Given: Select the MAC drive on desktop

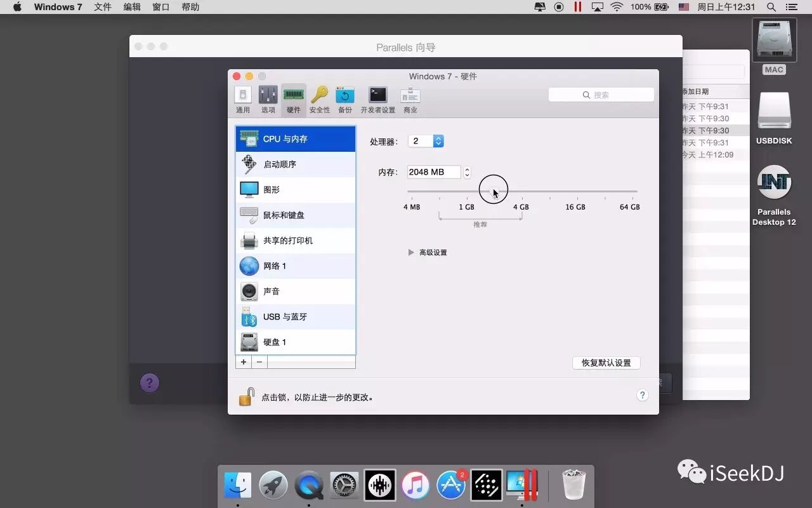Looking at the screenshot, I should 774,46.
